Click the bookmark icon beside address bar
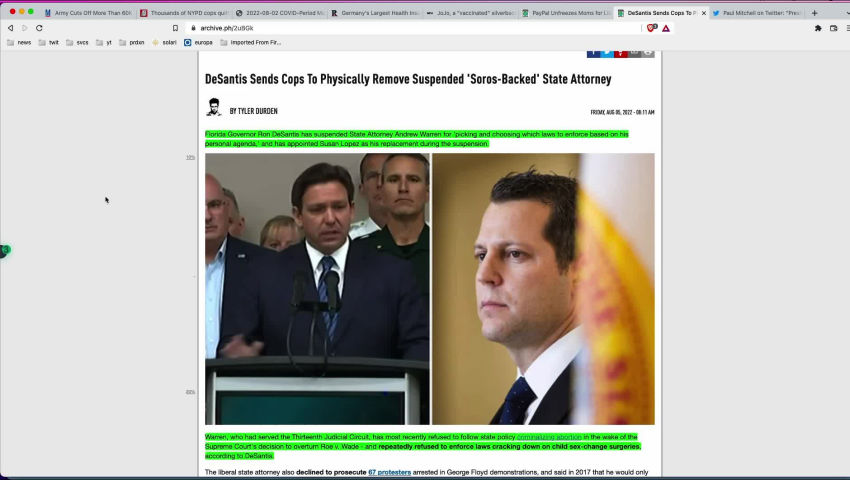850x480 pixels. pos(175,28)
